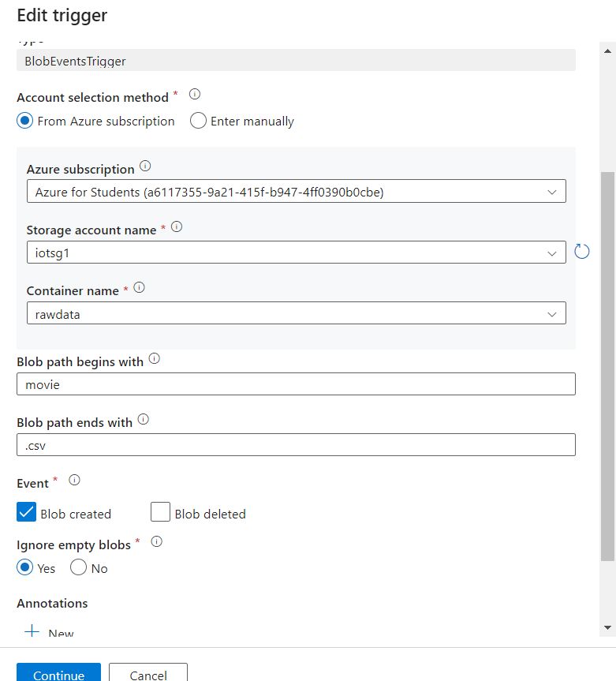Enable the Blob deleted event
The image size is (616, 681).
click(x=160, y=512)
